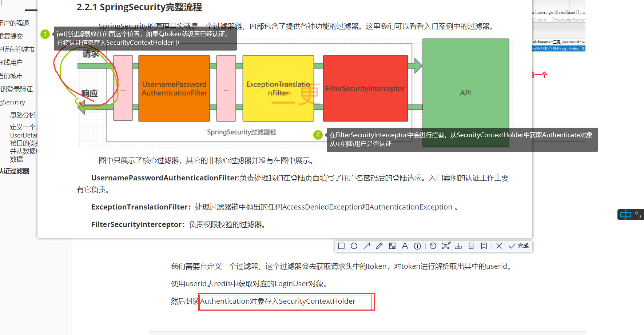
Task: Select the ellipse annotation tool
Action: (354, 246)
